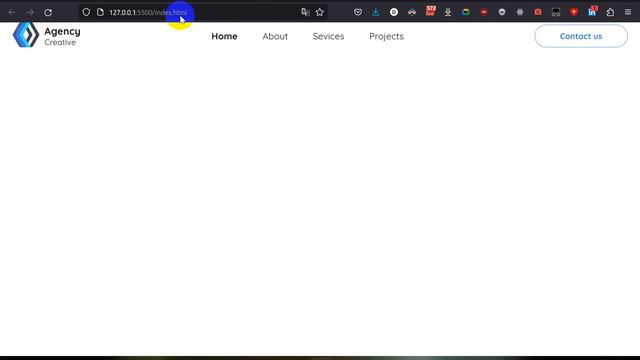Open the Projects nav link
This screenshot has height=360, width=640.
pyautogui.click(x=387, y=36)
